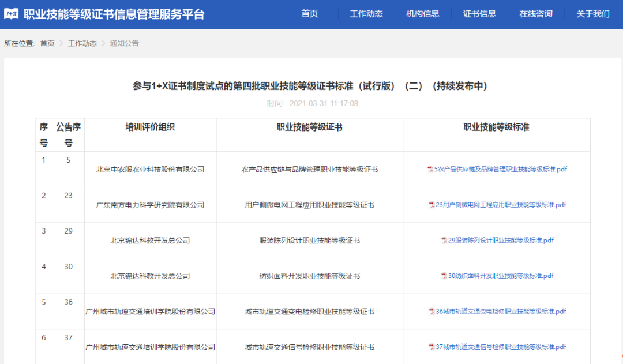Click PDF icon next to 29服装陈列设计 file
This screenshot has width=623, height=364.
pos(444,241)
